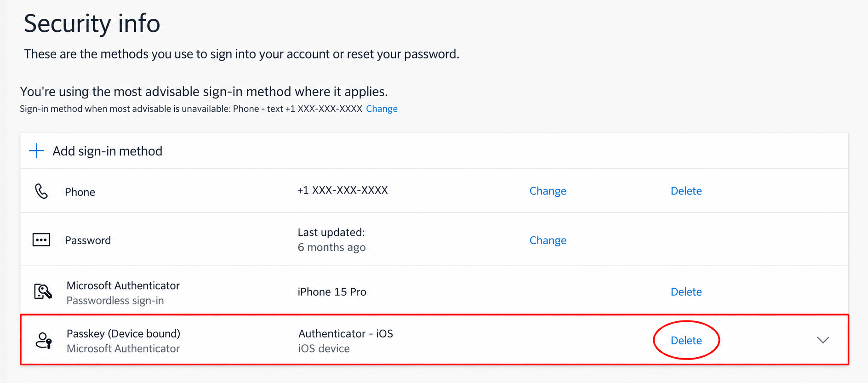The image size is (868, 383).
Task: Select the Password row label
Action: [88, 240]
